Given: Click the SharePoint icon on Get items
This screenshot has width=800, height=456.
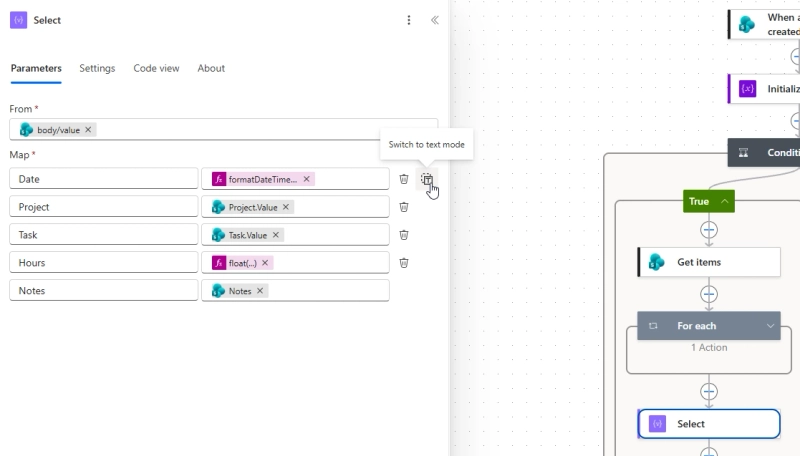Looking at the screenshot, I should click(x=657, y=262).
